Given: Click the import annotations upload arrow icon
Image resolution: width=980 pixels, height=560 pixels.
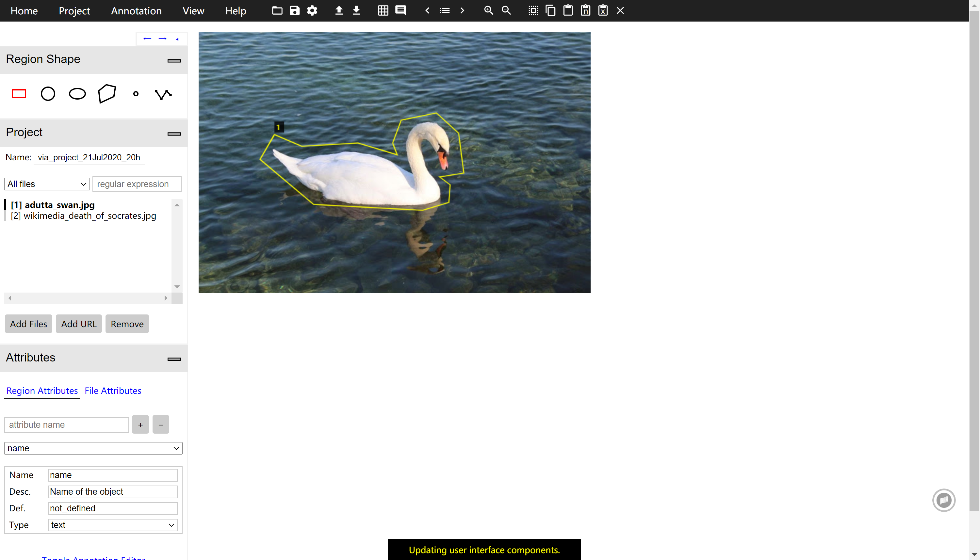Looking at the screenshot, I should point(339,10).
